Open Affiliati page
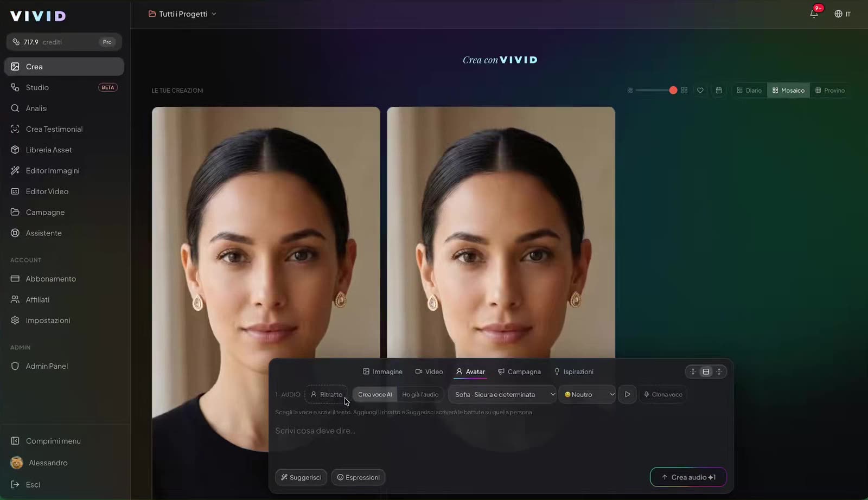 click(64, 299)
